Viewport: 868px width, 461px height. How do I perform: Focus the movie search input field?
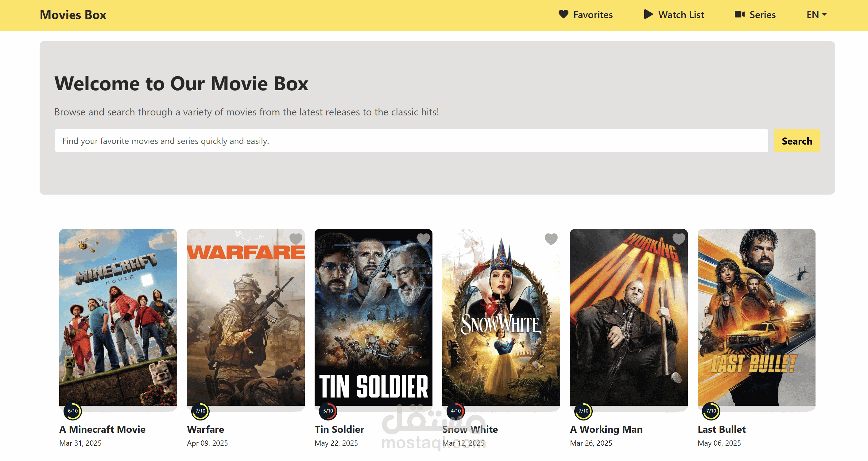(x=411, y=141)
